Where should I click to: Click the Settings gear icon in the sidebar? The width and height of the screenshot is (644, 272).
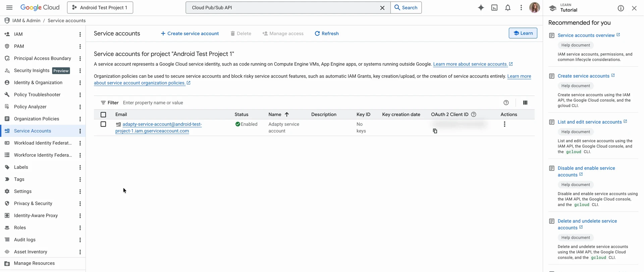pos(7,191)
